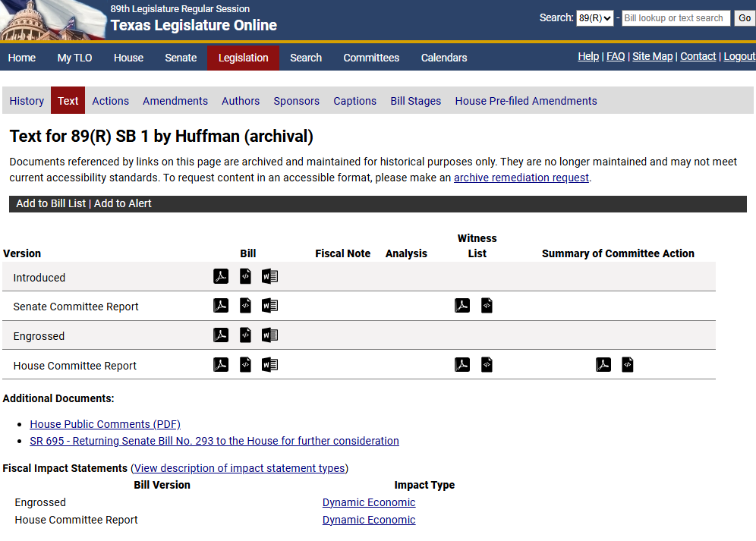Open the Engrossed bill PDF
This screenshot has height=541, width=756.
pyautogui.click(x=221, y=335)
